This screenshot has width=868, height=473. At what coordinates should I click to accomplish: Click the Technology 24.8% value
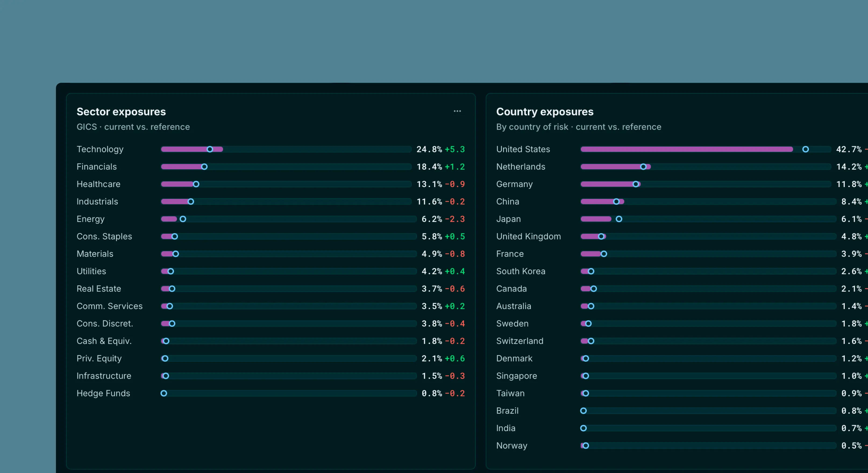[429, 149]
